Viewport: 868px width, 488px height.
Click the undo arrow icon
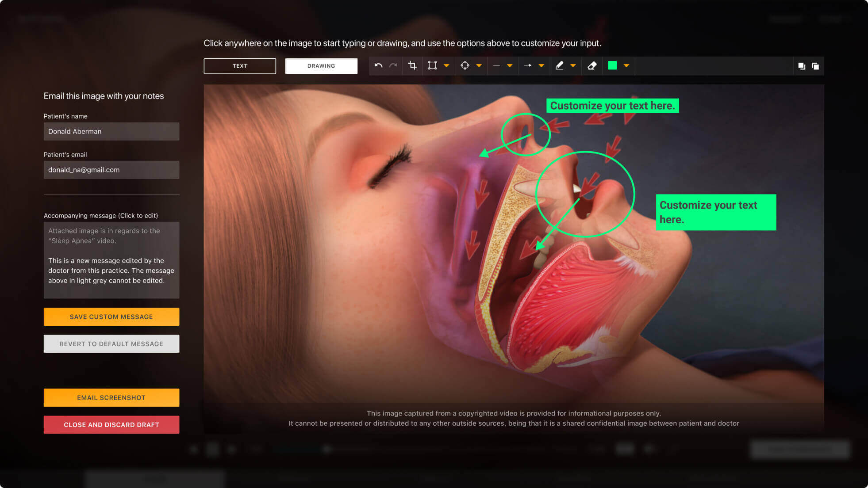click(x=378, y=66)
